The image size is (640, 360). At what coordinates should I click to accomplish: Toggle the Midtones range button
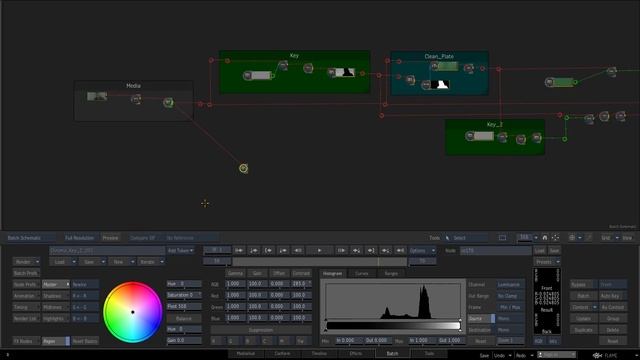pyautogui.click(x=56, y=307)
